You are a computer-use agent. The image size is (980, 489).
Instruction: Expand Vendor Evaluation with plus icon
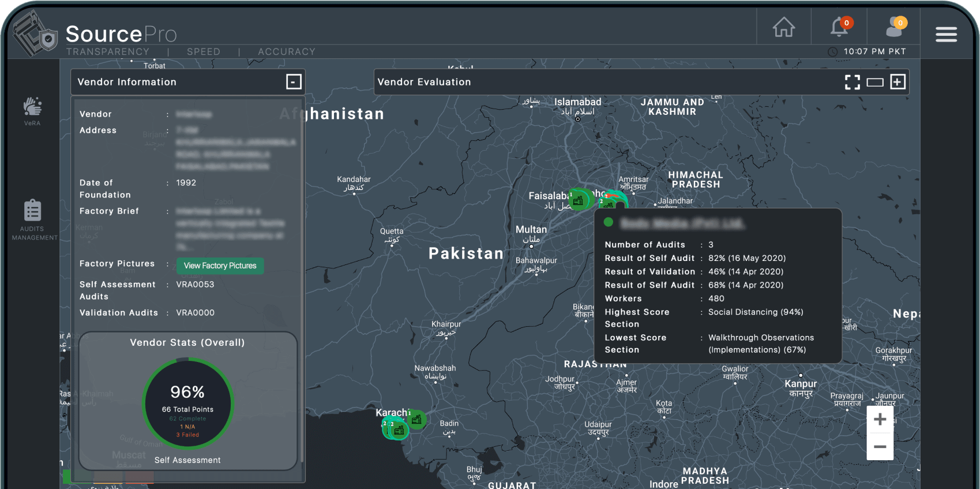point(898,82)
